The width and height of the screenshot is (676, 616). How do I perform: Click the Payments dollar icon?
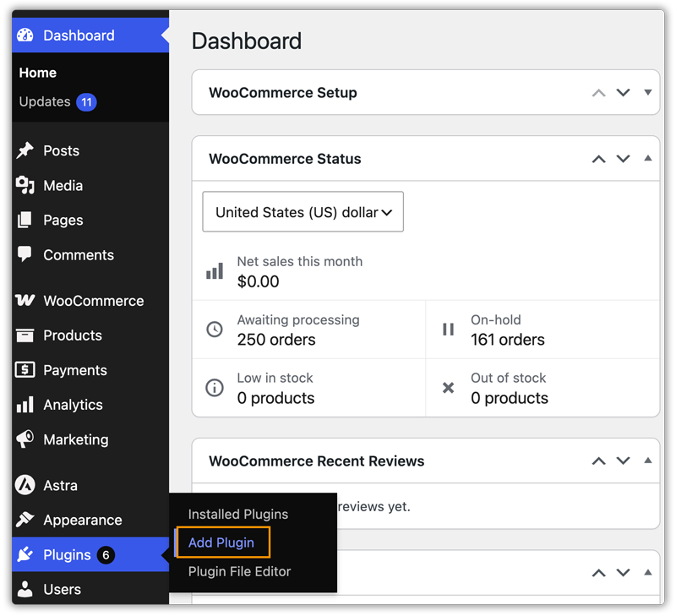pos(25,369)
